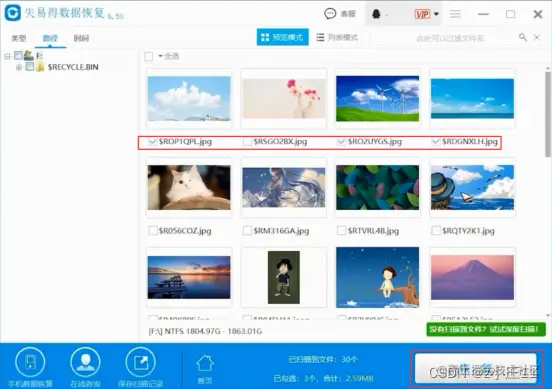Tick the 全选 select-all checkbox
The height and width of the screenshot is (389, 553).
point(149,56)
